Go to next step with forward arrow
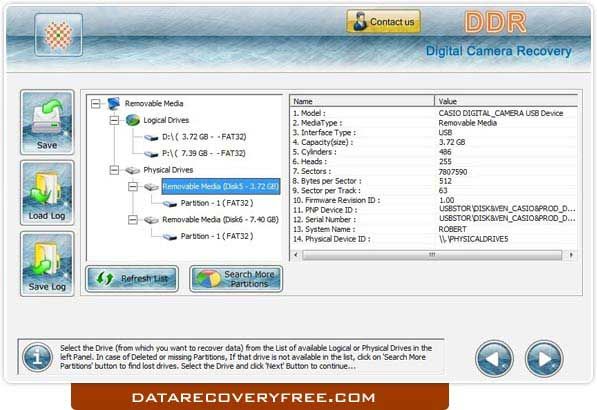Image resolution: width=597 pixels, height=410 pixels. pyautogui.click(x=544, y=358)
